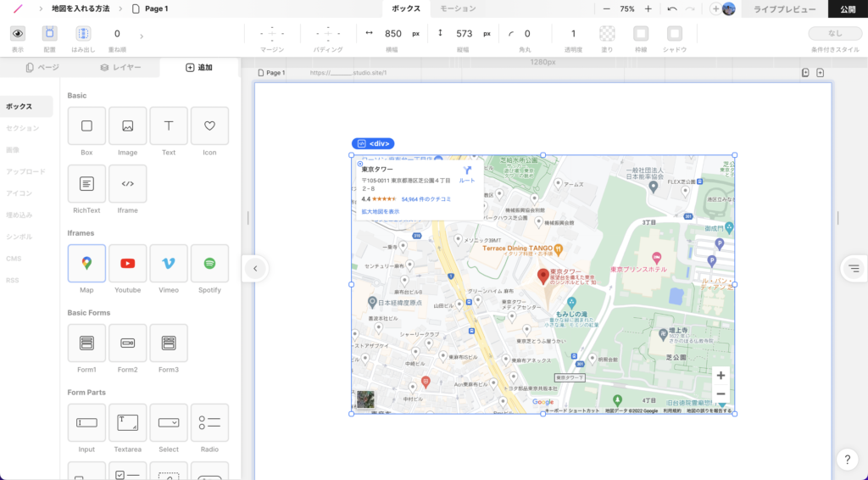868x480 pixels.
Task: Open the right side panel menu icon
Action: tap(854, 269)
